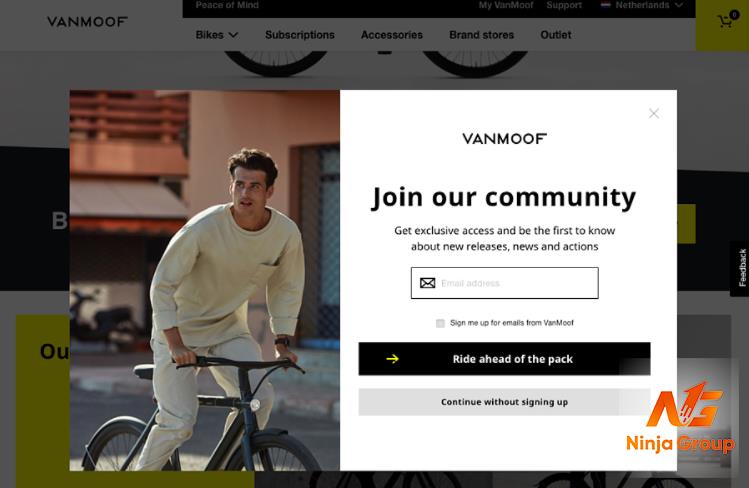Click the VanMoof logo in header
Viewport: 749px width, 488px height.
(87, 21)
